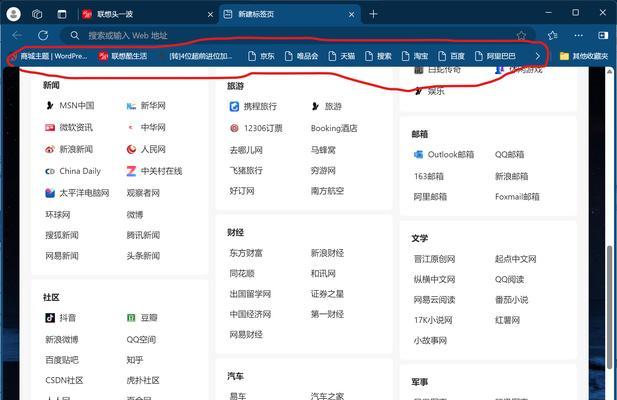Open 12306订票 link
Screen dimensions: 617x400
[x=256, y=128]
